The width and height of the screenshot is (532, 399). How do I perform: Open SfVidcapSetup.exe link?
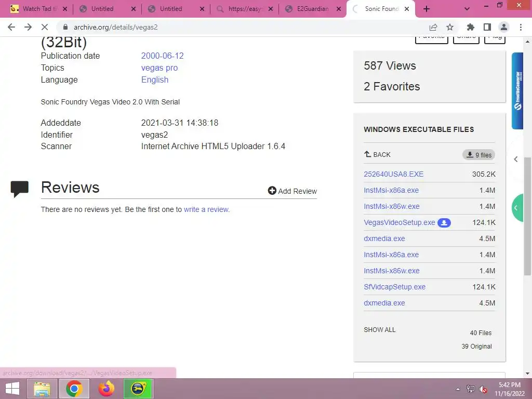tap(394, 287)
